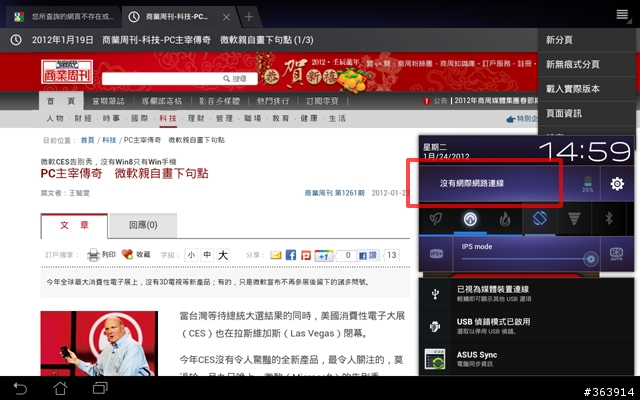
Task: Set font size to 中
Action: tap(207, 256)
